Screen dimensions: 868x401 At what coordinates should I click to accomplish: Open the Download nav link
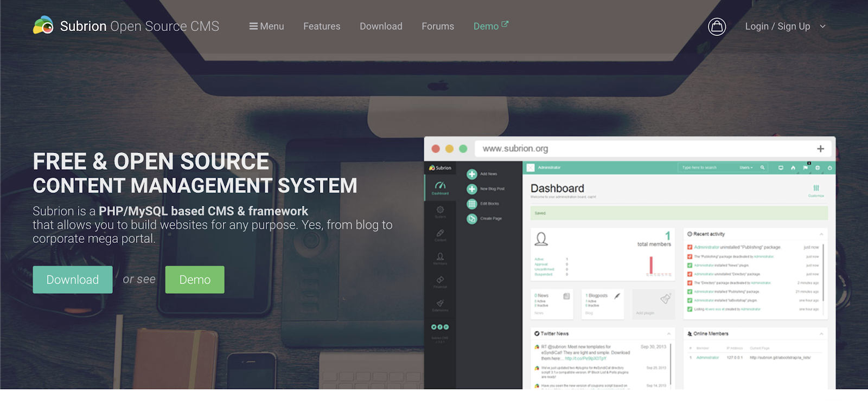click(x=381, y=26)
